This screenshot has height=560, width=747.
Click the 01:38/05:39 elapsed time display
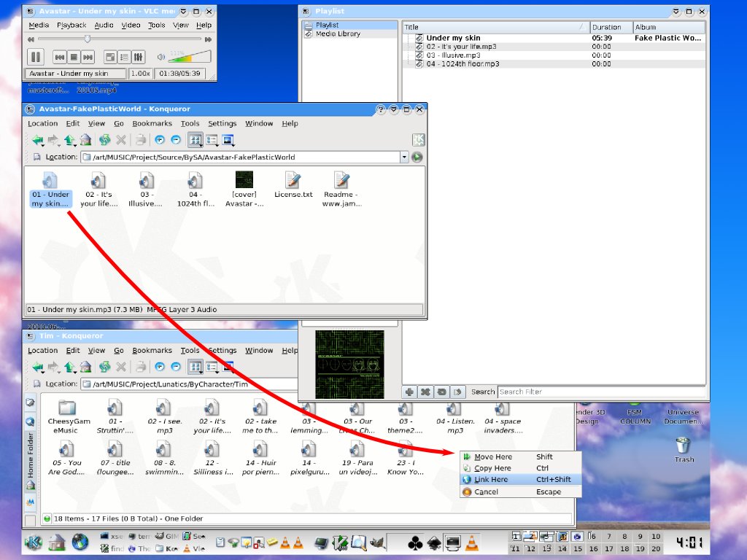179,74
